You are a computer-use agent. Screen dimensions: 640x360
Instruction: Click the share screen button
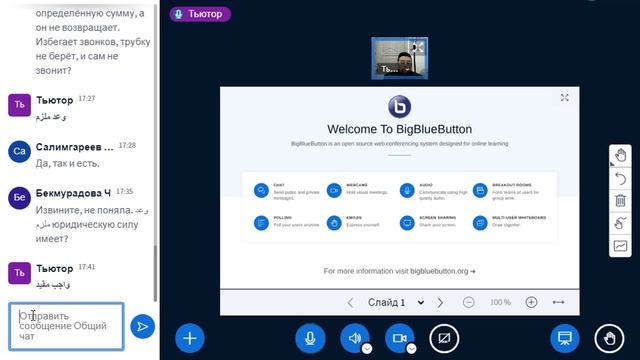[x=444, y=338]
